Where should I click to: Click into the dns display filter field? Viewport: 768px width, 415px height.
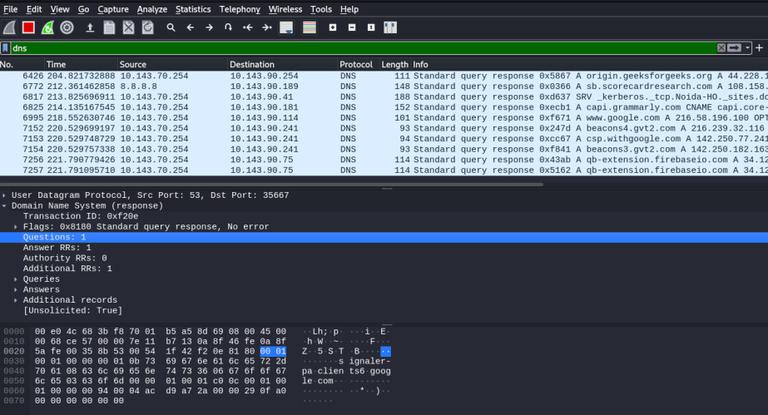[362, 48]
